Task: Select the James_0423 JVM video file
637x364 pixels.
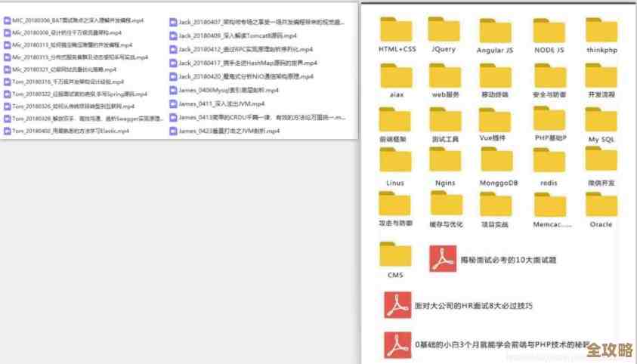Action: pyautogui.click(x=224, y=131)
